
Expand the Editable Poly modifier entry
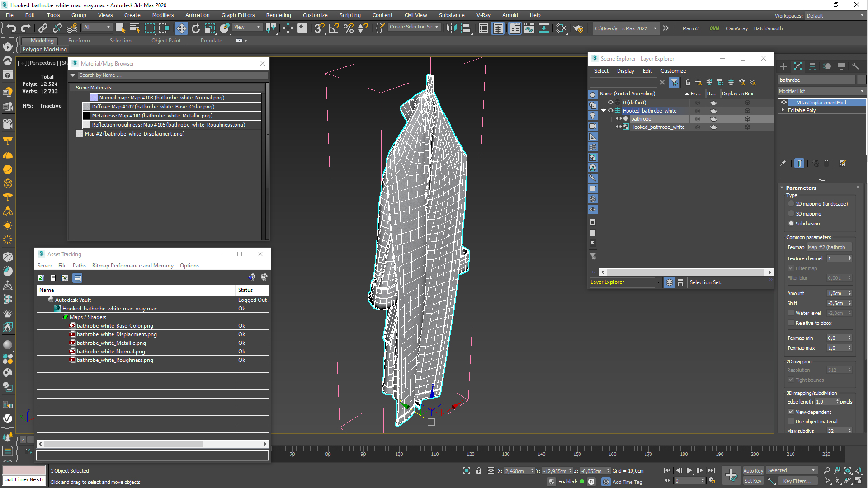pyautogui.click(x=783, y=110)
